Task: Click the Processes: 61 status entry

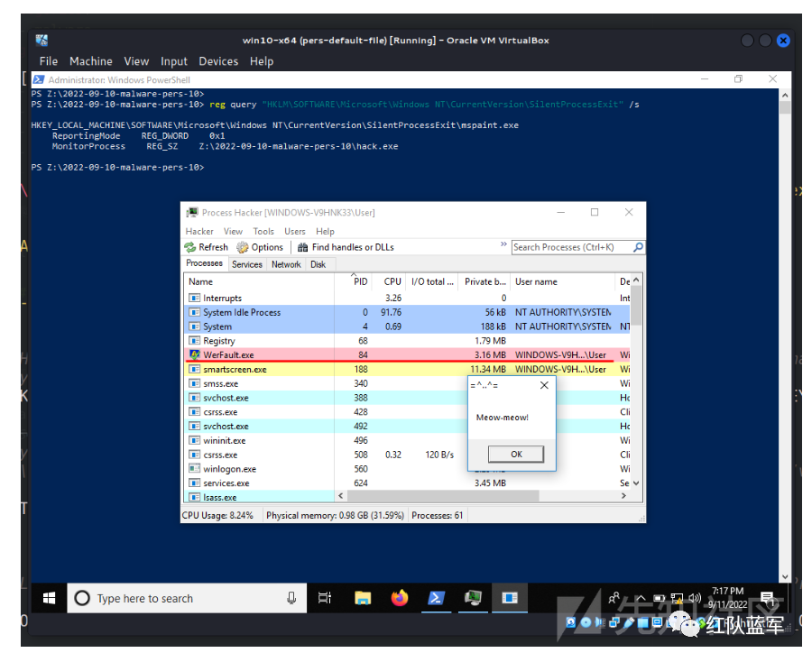Action: tap(437, 516)
